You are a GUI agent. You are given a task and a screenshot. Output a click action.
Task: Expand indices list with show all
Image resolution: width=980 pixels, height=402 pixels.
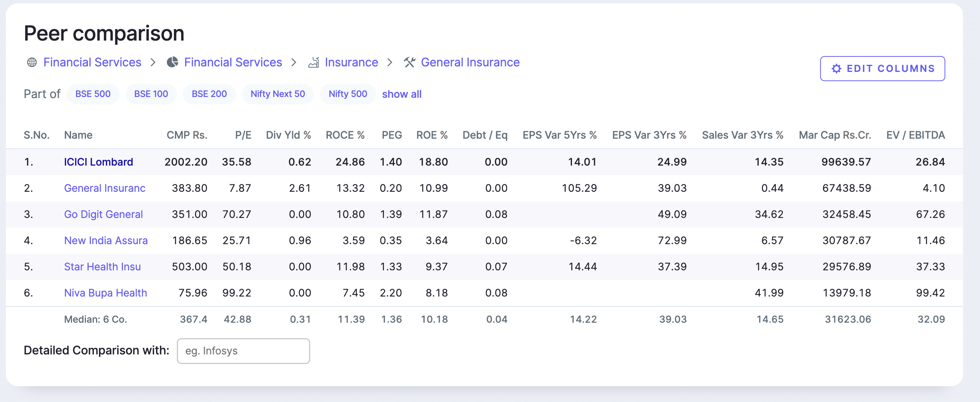point(401,94)
